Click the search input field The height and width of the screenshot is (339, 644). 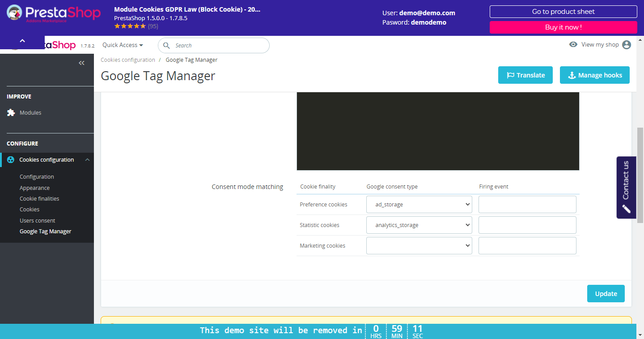point(214,46)
